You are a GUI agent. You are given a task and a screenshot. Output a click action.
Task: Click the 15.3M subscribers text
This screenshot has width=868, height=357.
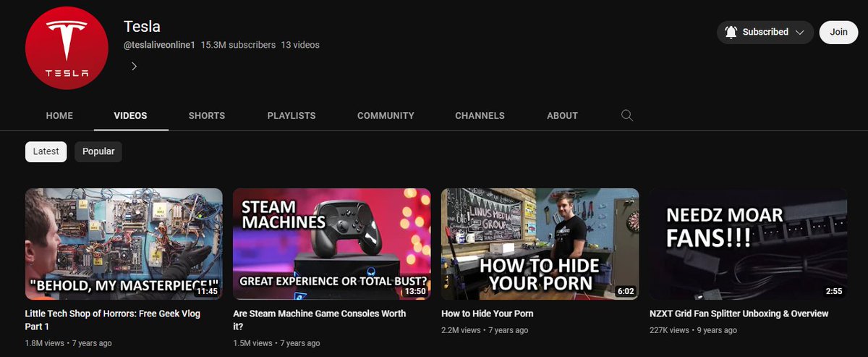coord(238,45)
